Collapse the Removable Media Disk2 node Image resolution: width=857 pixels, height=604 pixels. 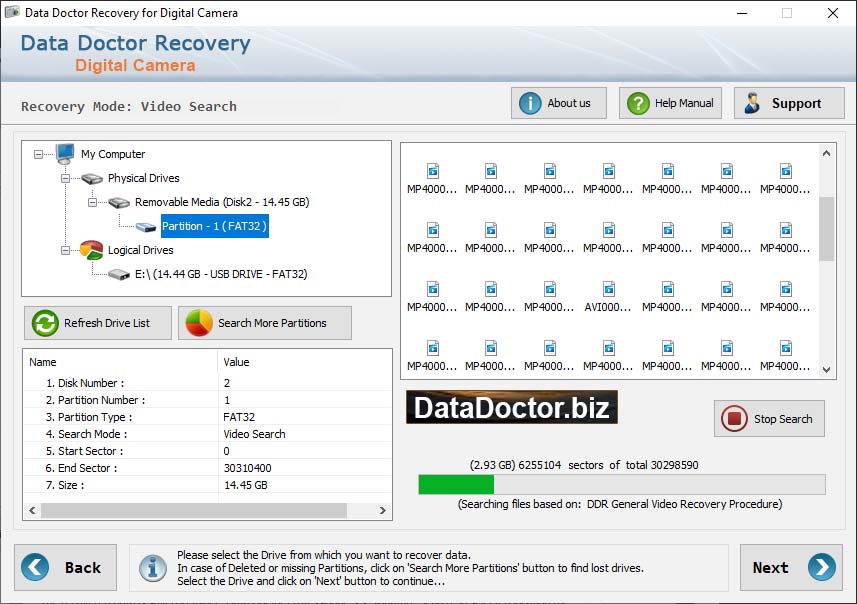click(x=92, y=202)
